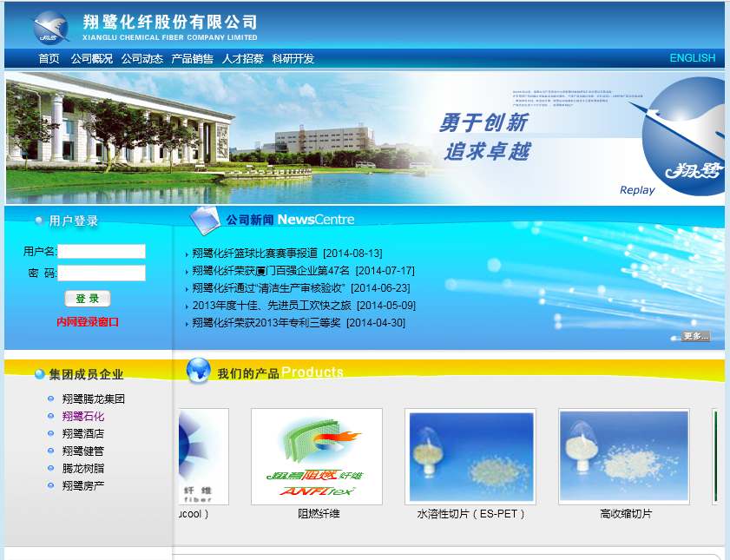This screenshot has height=560, width=730.
Task: Click Replay on the banner animation
Action: [637, 190]
